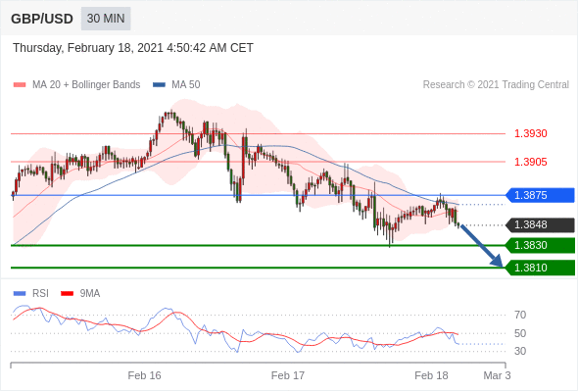This screenshot has width=578, height=392.
Task: Click the 1.3930 resistance level label
Action: [530, 133]
